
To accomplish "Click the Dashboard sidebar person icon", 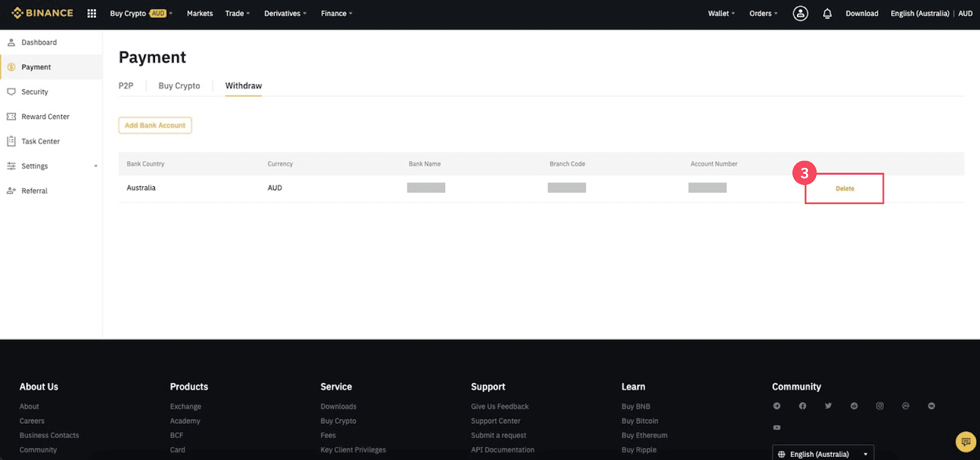I will (x=11, y=42).
